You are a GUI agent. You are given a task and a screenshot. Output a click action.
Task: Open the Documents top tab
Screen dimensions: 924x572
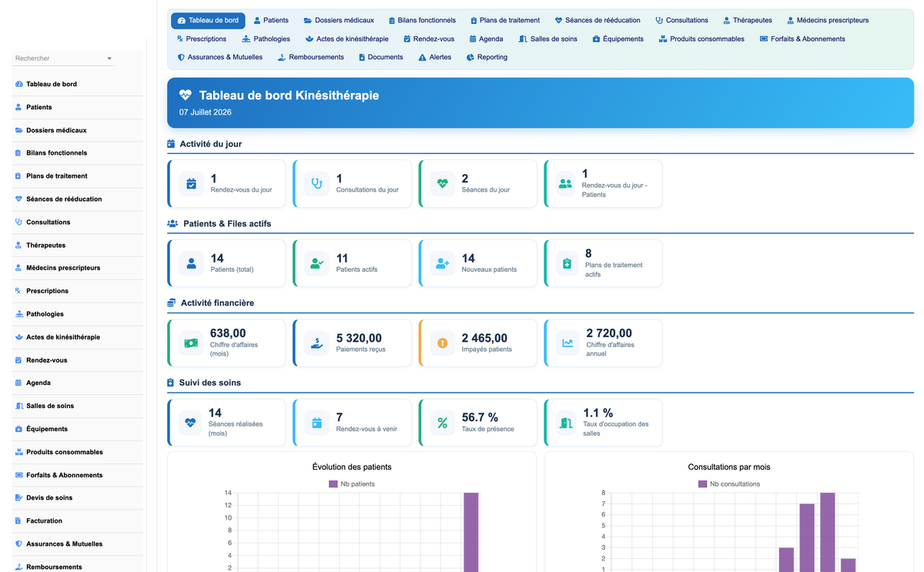point(380,57)
